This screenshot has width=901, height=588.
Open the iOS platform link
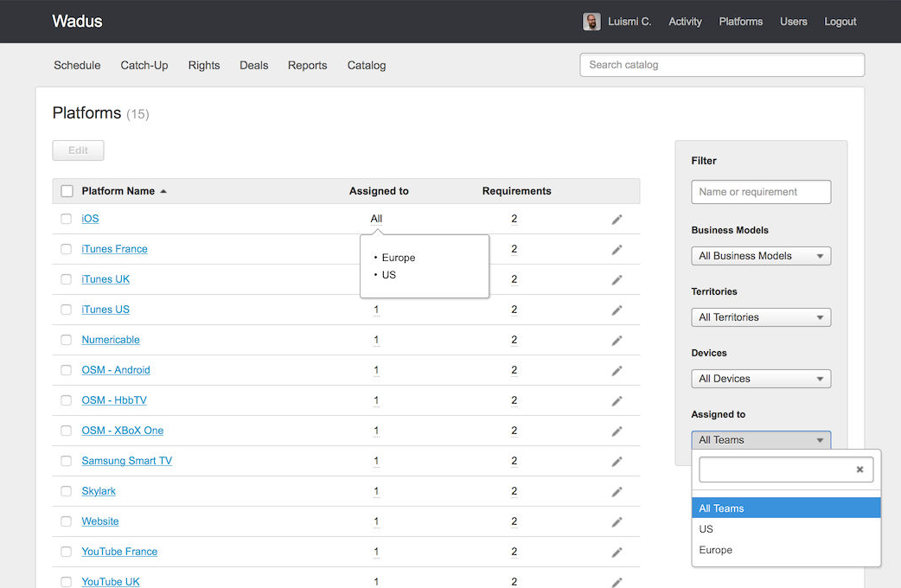tap(90, 219)
